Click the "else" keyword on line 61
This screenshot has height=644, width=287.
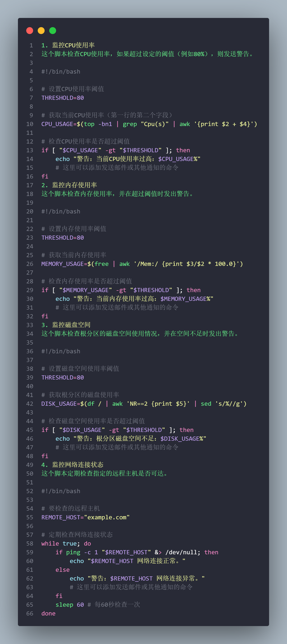[62, 570]
